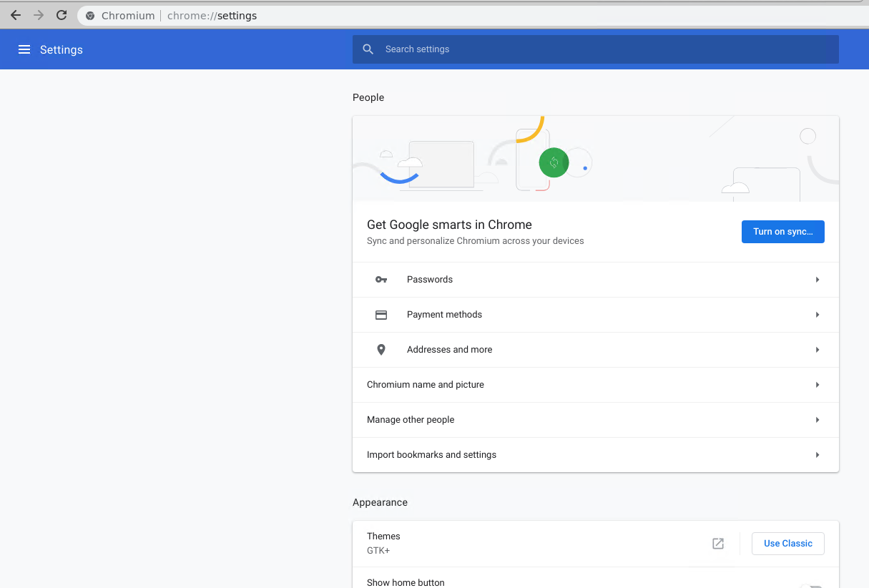Expand Addresses and more arrow

[818, 350]
